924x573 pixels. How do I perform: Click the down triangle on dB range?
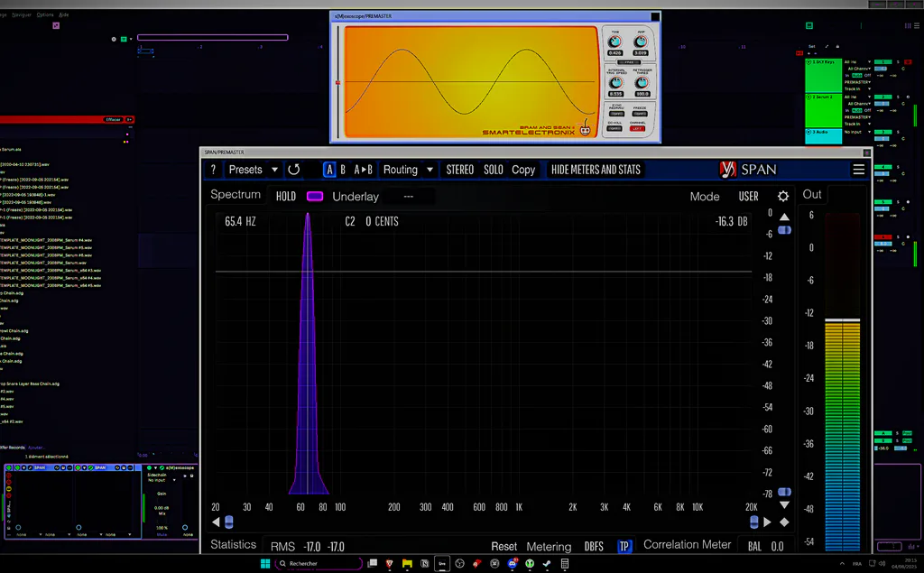pyautogui.click(x=784, y=505)
